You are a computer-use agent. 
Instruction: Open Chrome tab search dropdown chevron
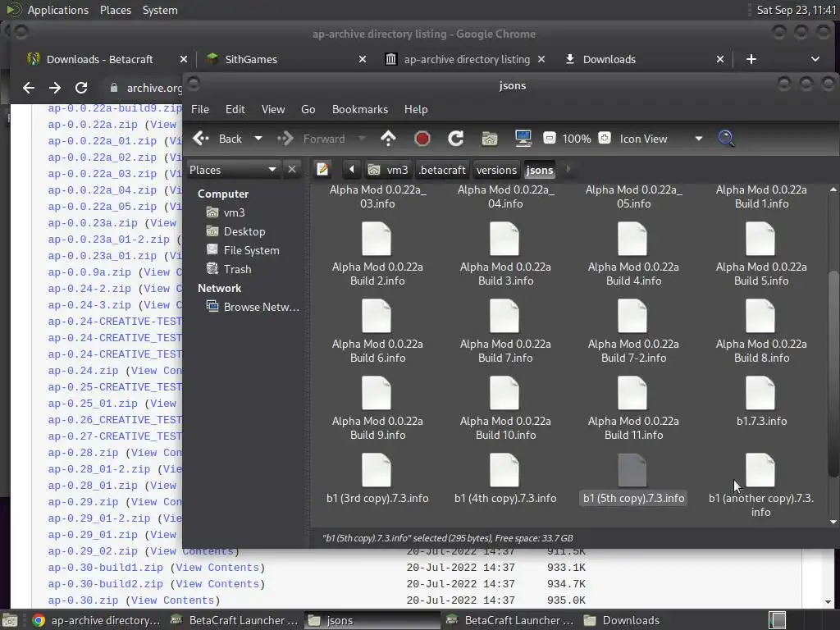815,59
